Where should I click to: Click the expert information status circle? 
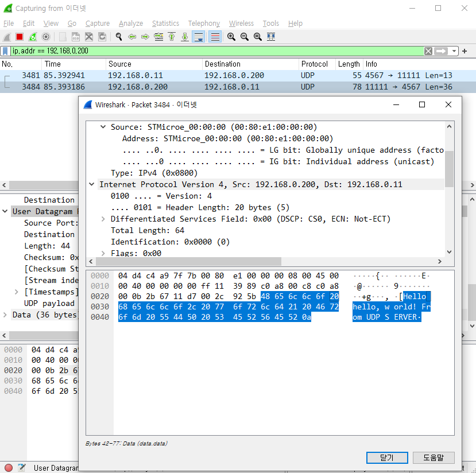click(9, 468)
